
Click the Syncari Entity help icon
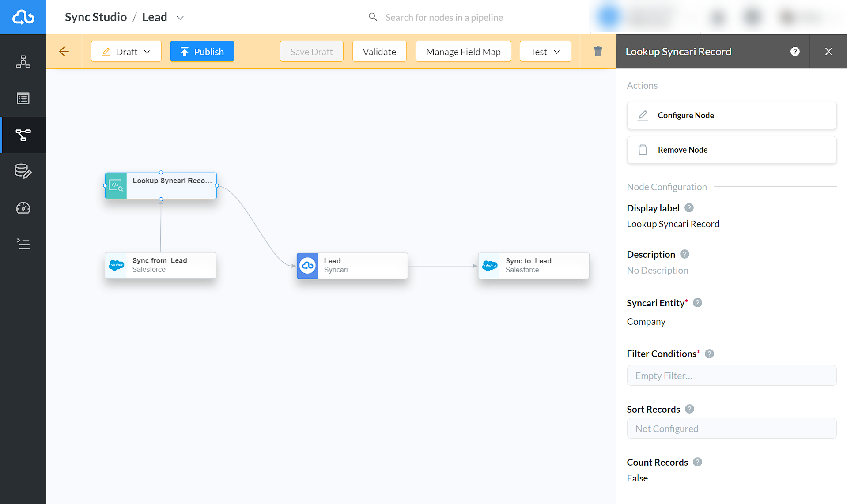(697, 303)
